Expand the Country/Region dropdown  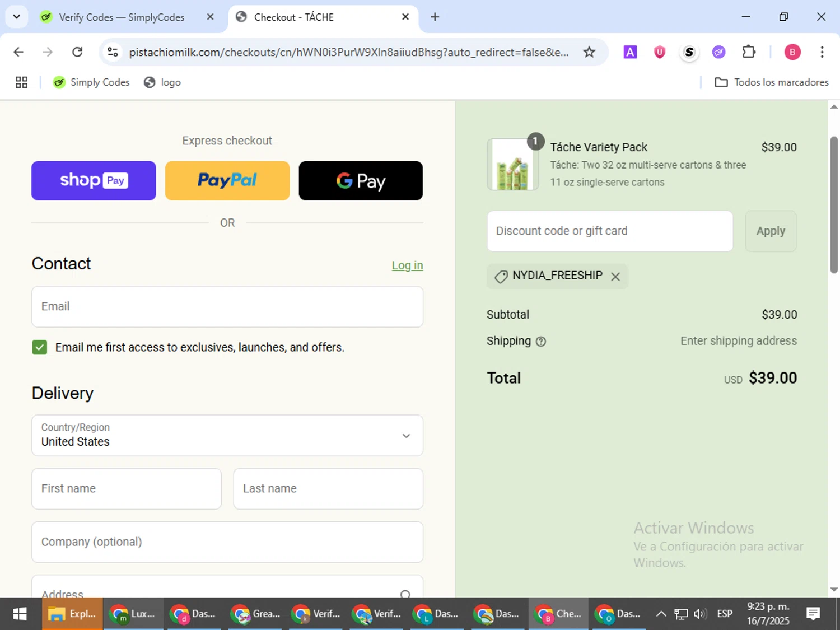click(227, 435)
